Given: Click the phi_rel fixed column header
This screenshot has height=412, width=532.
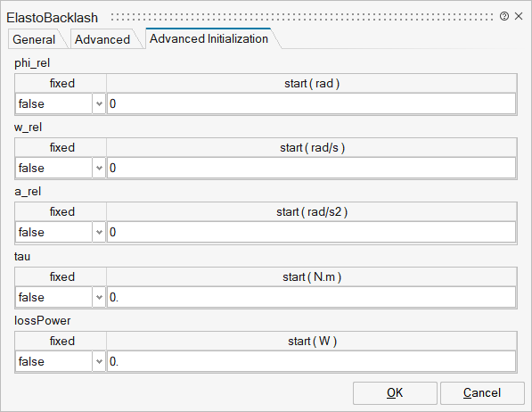Looking at the screenshot, I should coord(61,83).
